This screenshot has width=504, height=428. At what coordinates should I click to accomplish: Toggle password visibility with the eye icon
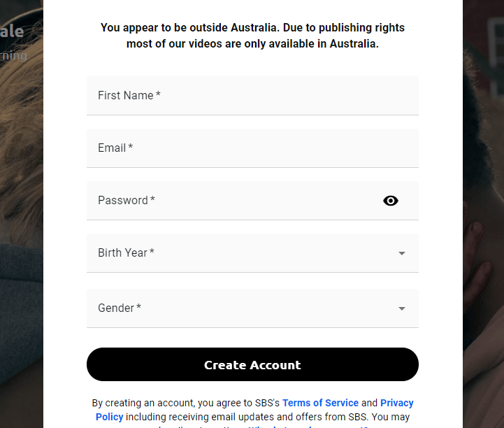click(x=391, y=201)
